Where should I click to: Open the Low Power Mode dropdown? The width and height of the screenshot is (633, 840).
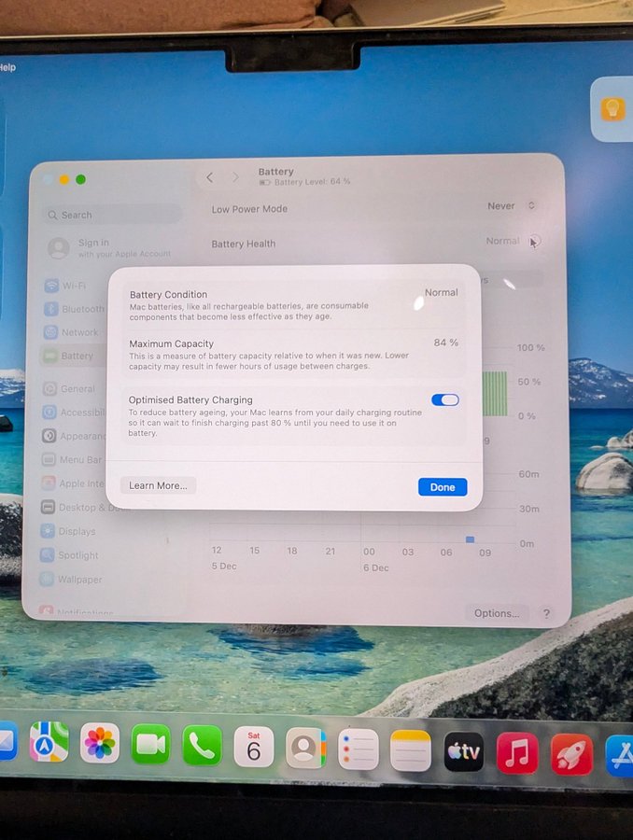(x=513, y=206)
